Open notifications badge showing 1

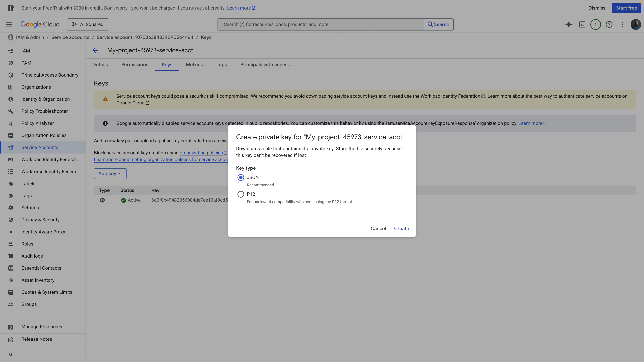596,24
